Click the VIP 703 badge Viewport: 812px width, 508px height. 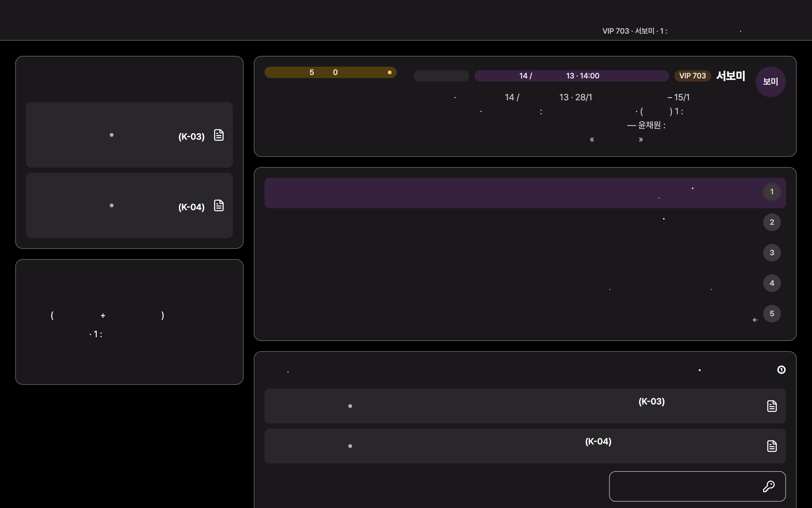pos(692,76)
